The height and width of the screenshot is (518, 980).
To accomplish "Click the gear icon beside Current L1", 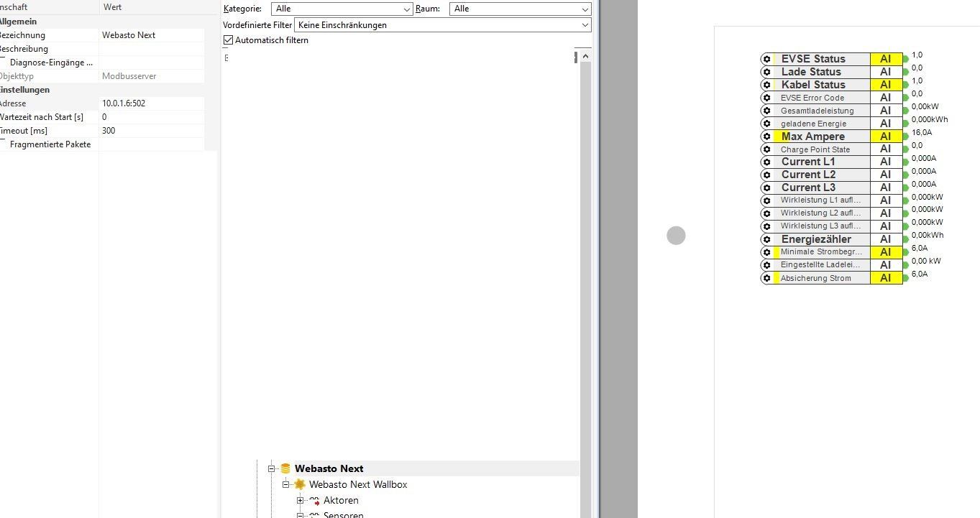I will click(x=766, y=162).
